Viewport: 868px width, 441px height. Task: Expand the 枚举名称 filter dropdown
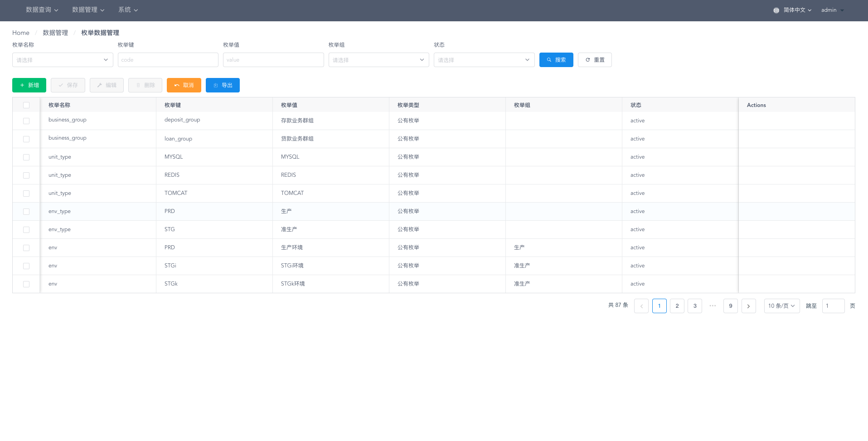tap(63, 60)
